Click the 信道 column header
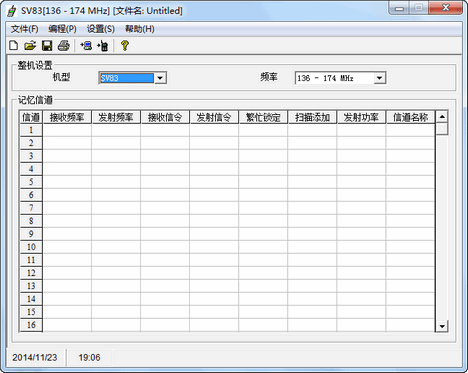Viewport: 468px width, 373px height. coord(31,117)
